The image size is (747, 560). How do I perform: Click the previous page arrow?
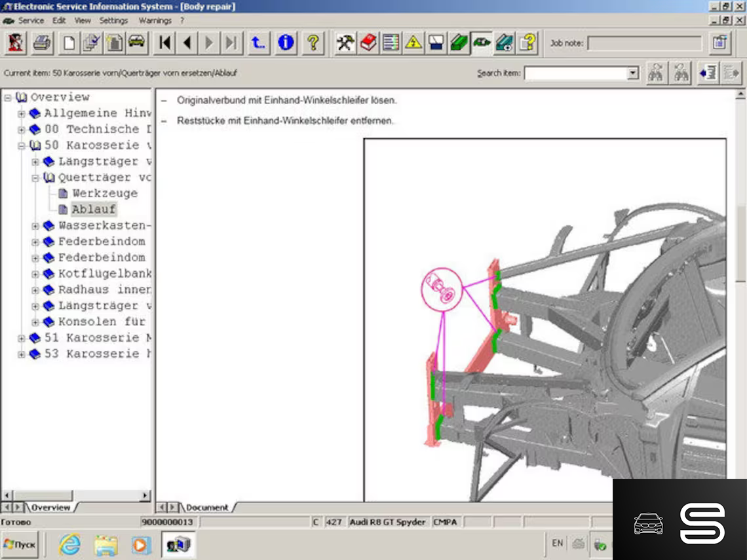(x=187, y=43)
